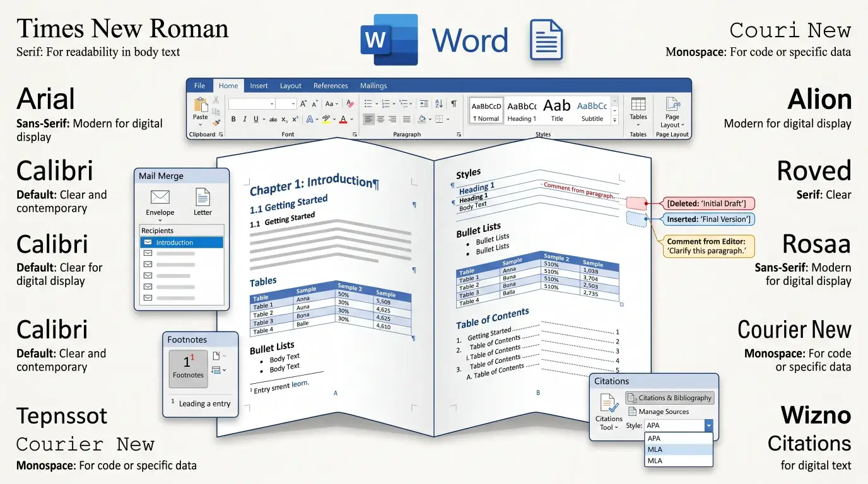Align text left in Paragraph group
868x484 pixels.
pos(369,119)
